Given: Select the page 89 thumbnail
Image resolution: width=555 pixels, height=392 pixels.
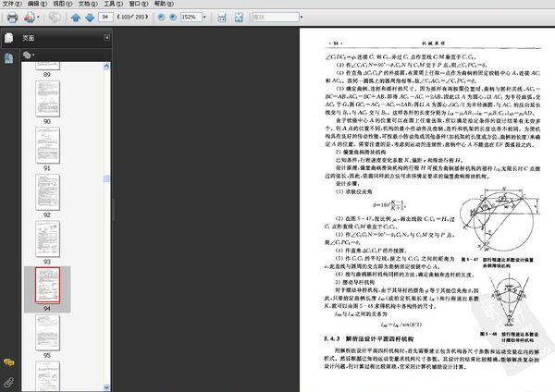Looking at the screenshot, I should [x=47, y=66].
